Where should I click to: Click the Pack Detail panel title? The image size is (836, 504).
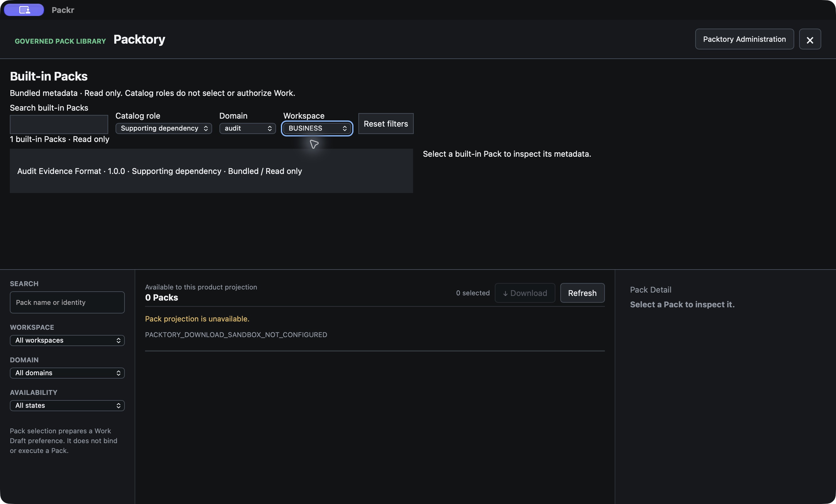tap(650, 290)
